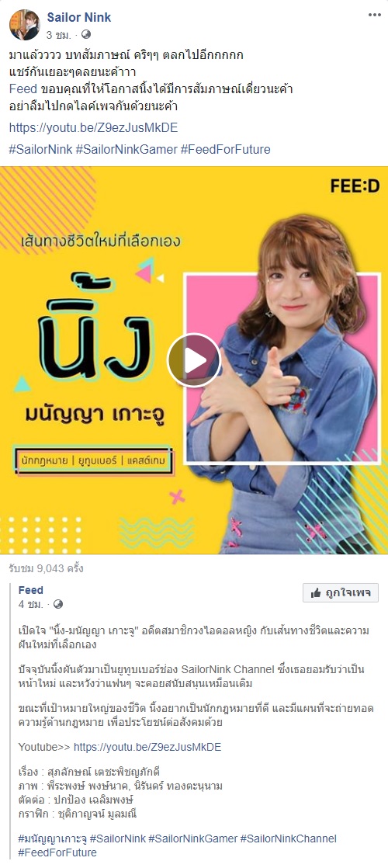This screenshot has width=388, height=868.
Task: Click the globe icon under Feed's post
Action: pos(58,604)
